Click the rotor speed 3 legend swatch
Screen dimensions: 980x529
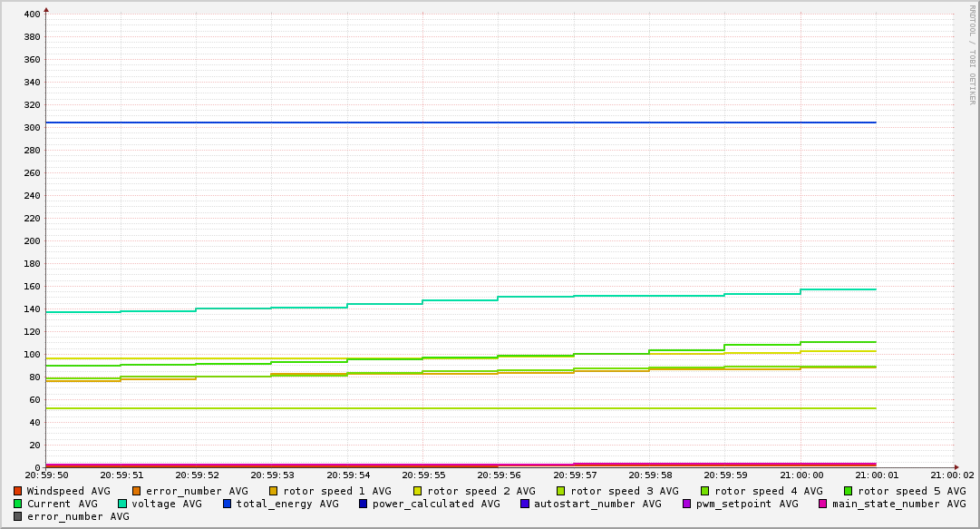pos(561,491)
